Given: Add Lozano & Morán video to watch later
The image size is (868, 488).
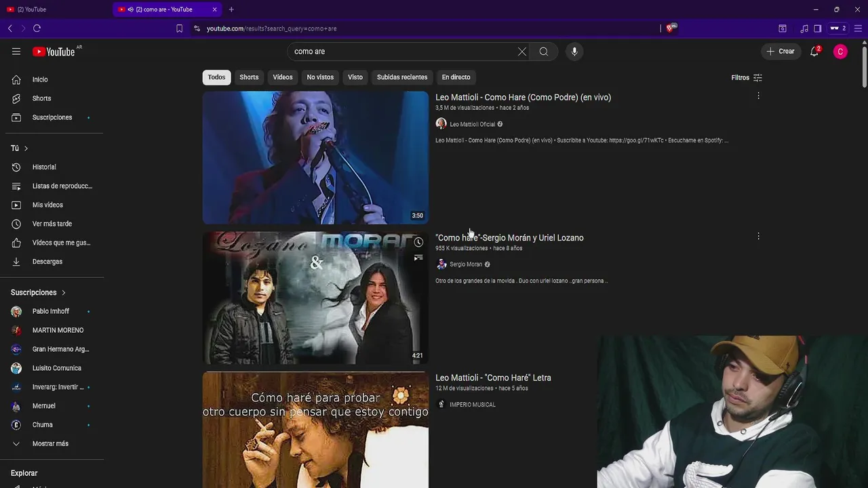Looking at the screenshot, I should [418, 242].
